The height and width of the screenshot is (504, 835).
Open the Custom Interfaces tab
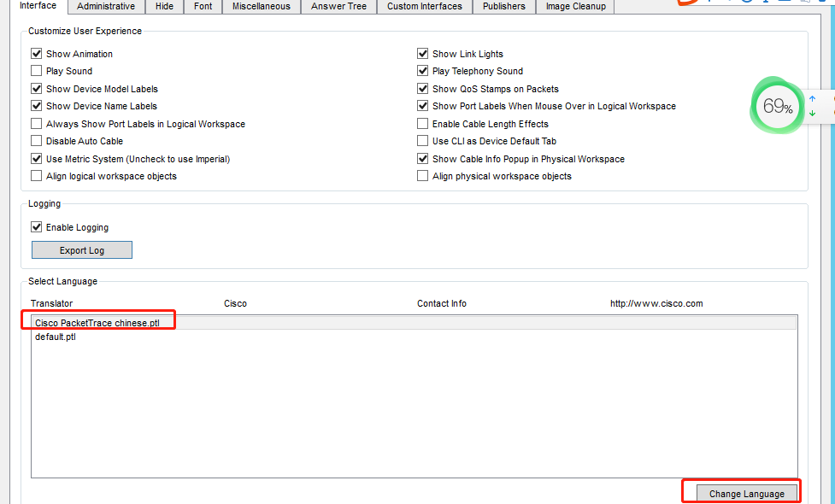tap(425, 6)
